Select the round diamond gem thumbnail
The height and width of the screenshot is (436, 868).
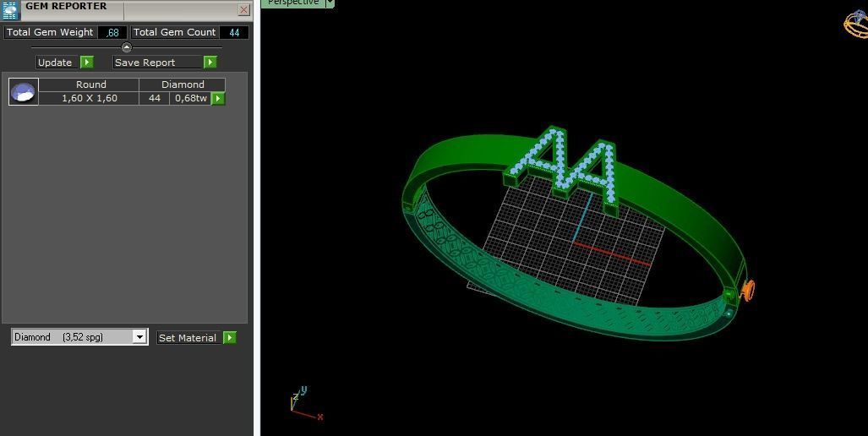tap(24, 91)
